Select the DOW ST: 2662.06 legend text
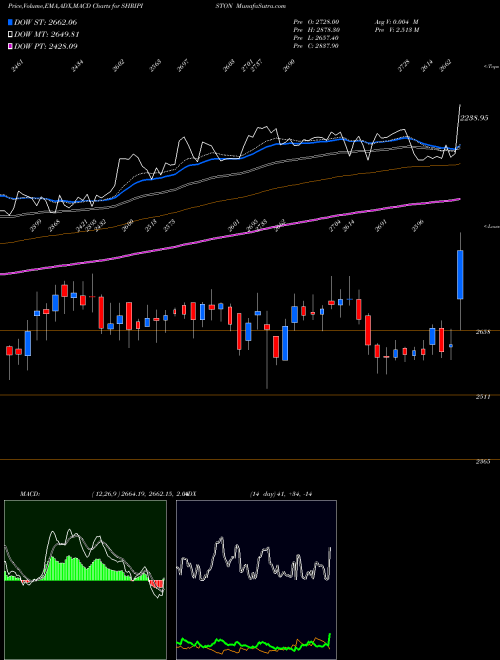Viewport: 500px width, 660px height. [45, 22]
